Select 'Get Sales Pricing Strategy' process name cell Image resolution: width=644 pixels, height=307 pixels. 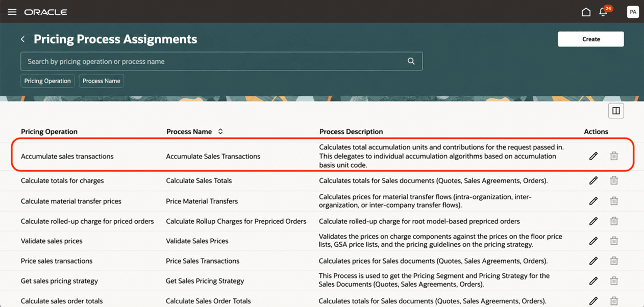[x=205, y=281]
